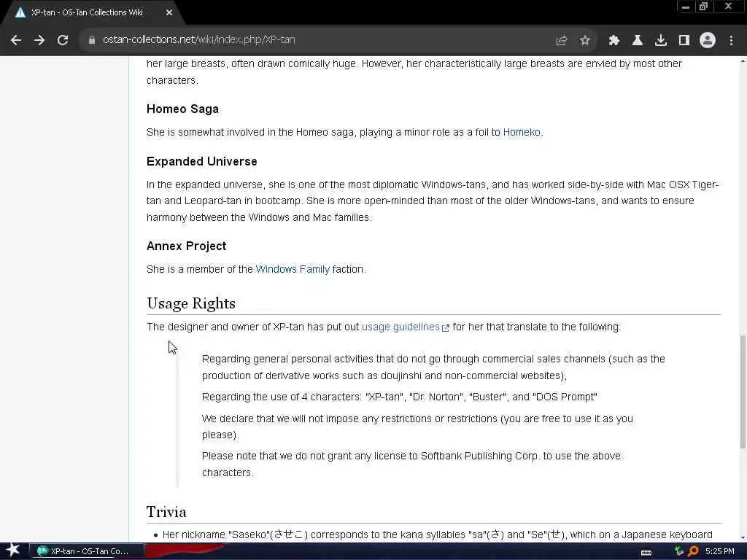The height and width of the screenshot is (560, 747).
Task: Share this page with the share icon
Action: (x=562, y=41)
